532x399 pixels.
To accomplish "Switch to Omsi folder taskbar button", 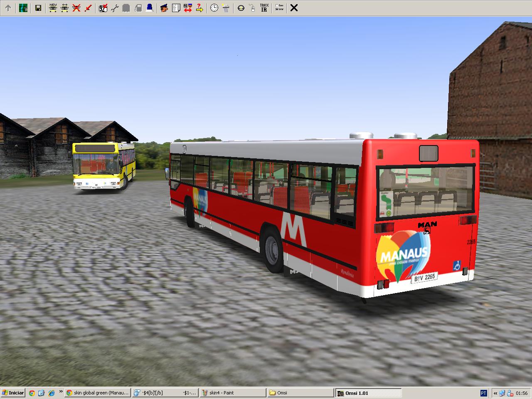I will 300,393.
